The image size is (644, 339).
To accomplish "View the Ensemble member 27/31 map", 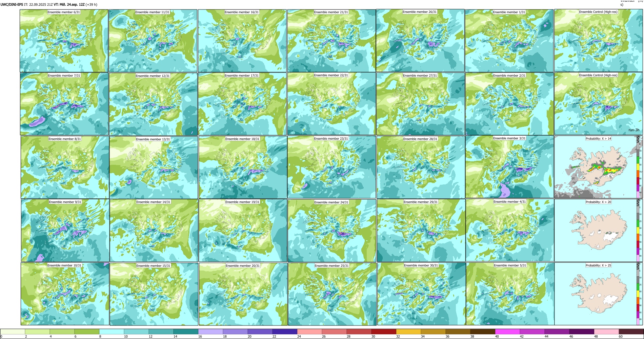I will pos(420,104).
